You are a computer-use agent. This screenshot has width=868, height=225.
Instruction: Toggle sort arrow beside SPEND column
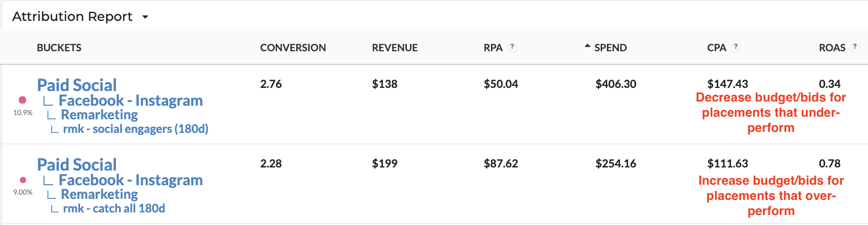point(588,47)
